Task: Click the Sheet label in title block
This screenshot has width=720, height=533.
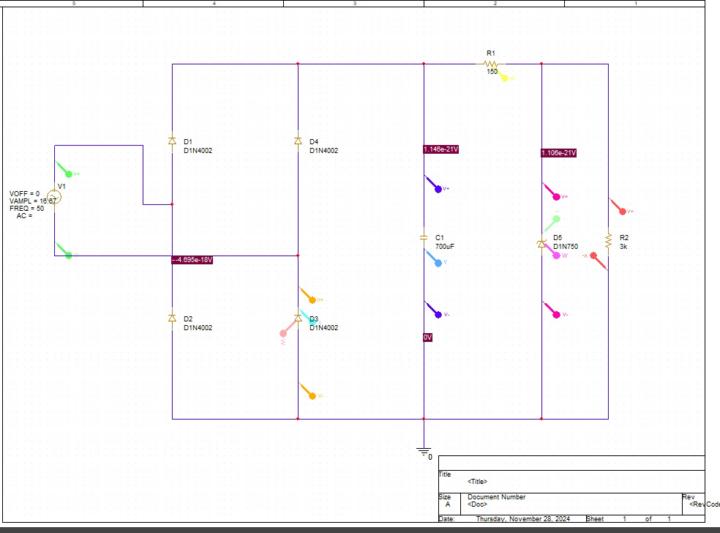Action: click(594, 518)
